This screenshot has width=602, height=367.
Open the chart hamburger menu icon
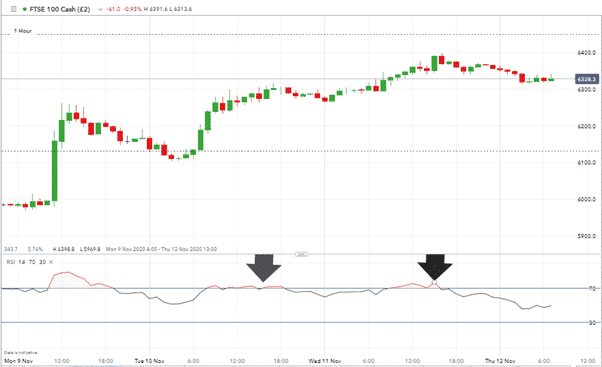coord(14,9)
